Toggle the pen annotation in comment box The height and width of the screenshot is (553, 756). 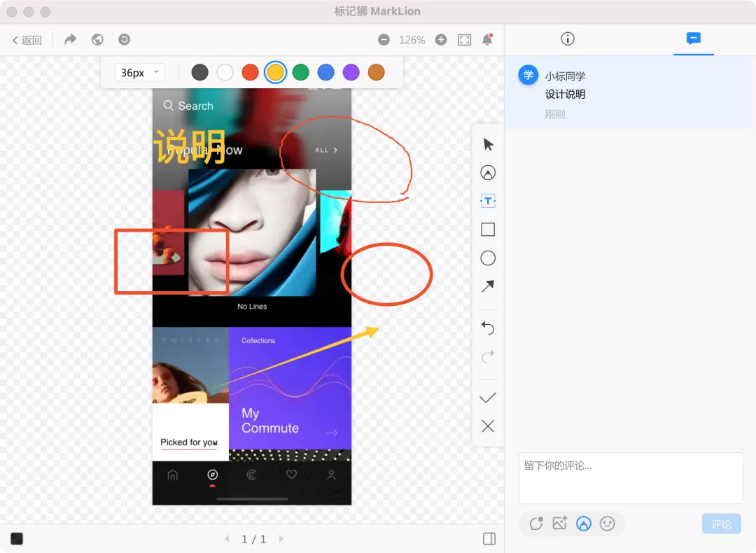[583, 523]
